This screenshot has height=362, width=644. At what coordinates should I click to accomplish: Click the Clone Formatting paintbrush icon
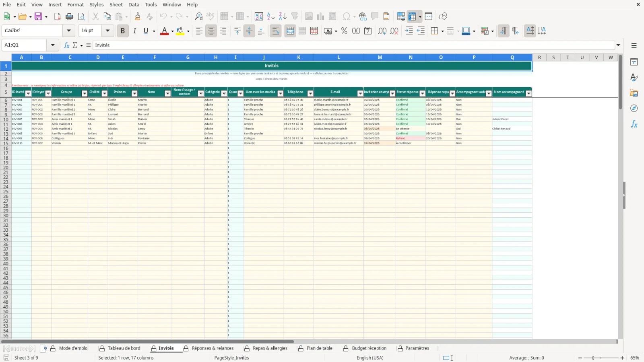click(x=138, y=16)
